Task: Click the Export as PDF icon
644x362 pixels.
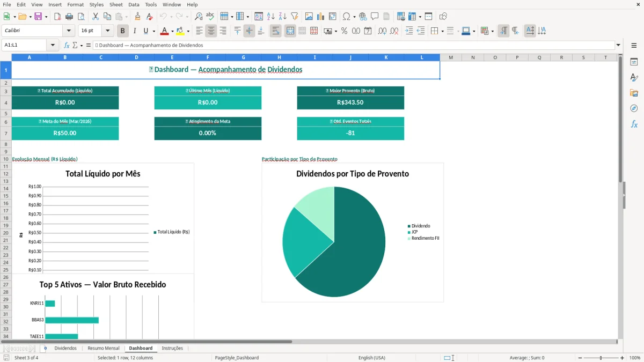Action: tap(57, 17)
